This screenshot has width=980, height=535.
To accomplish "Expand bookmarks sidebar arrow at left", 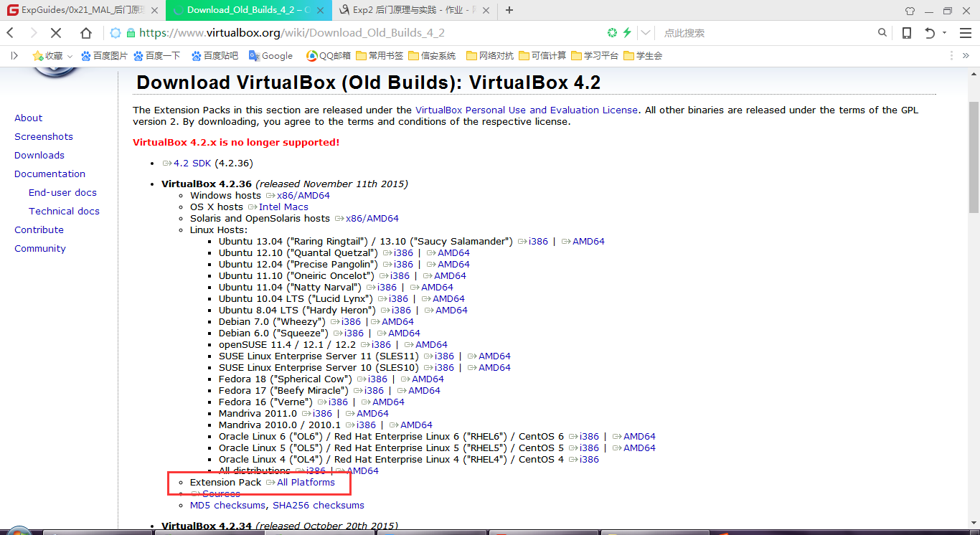I will coord(14,55).
